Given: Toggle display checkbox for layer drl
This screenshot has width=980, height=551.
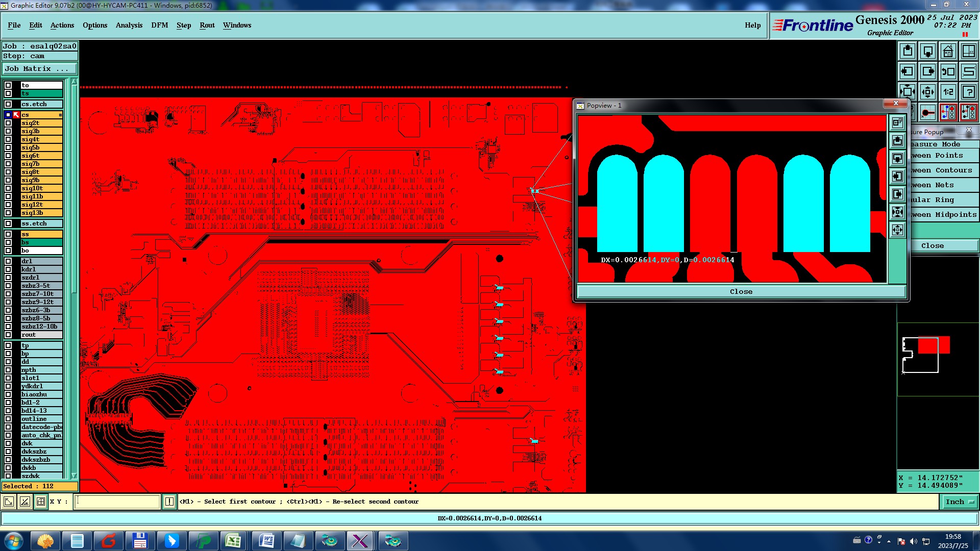Looking at the screenshot, I should pos(8,261).
